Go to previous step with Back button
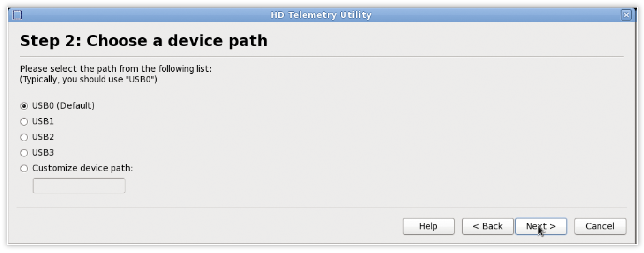The image size is (644, 253). (x=487, y=226)
